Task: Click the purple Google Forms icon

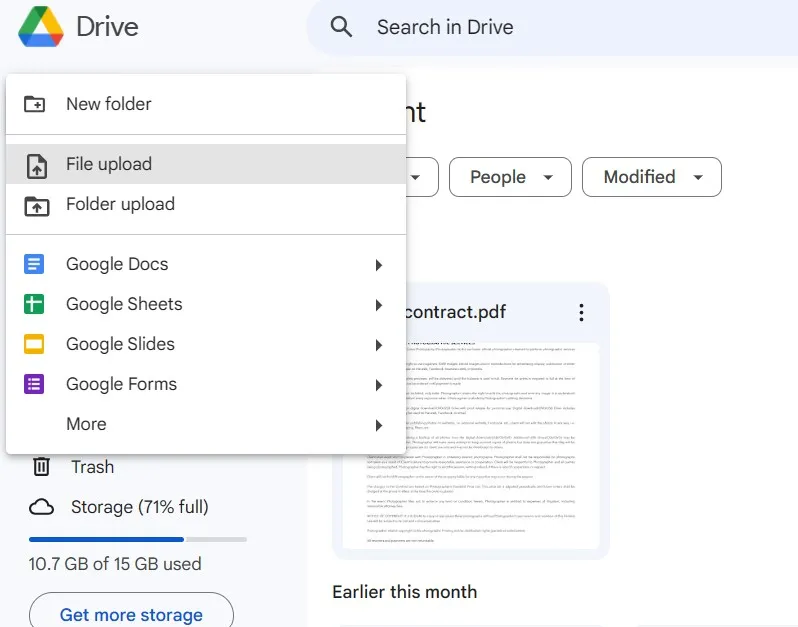Action: coord(34,384)
